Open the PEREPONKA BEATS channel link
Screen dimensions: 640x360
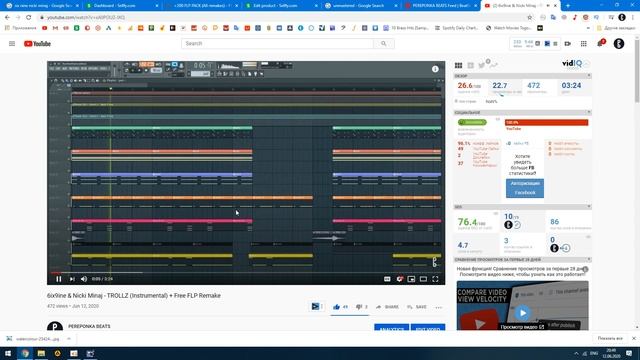pos(89,327)
